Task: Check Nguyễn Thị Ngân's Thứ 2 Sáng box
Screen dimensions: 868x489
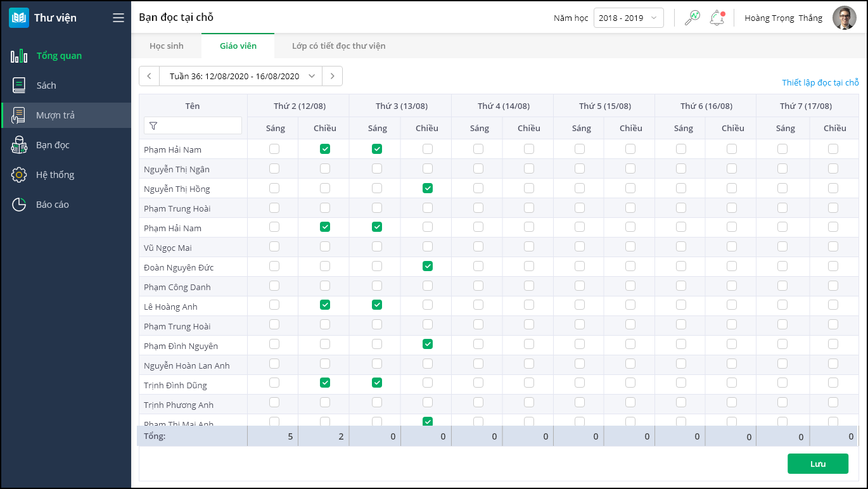Action: tap(274, 168)
